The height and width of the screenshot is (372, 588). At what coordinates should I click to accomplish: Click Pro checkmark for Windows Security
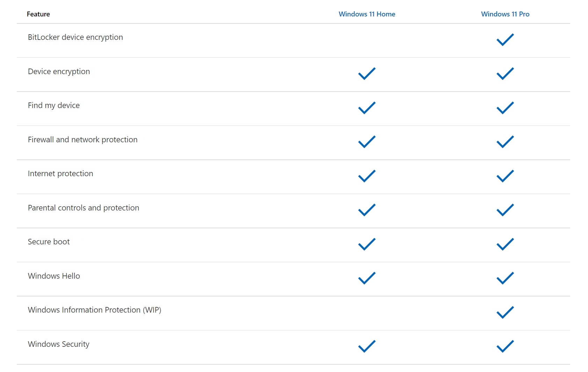[505, 346]
